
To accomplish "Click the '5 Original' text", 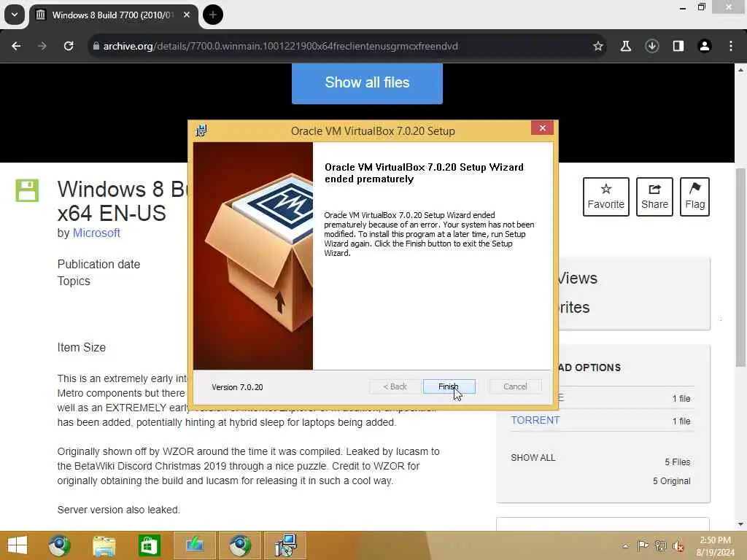I will click(x=672, y=481).
